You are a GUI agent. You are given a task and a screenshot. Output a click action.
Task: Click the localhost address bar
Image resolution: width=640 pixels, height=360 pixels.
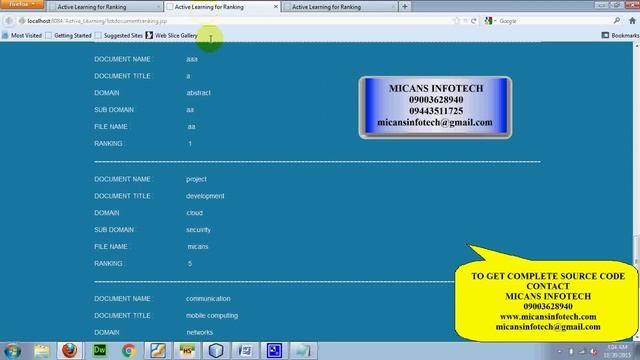[x=237, y=21]
